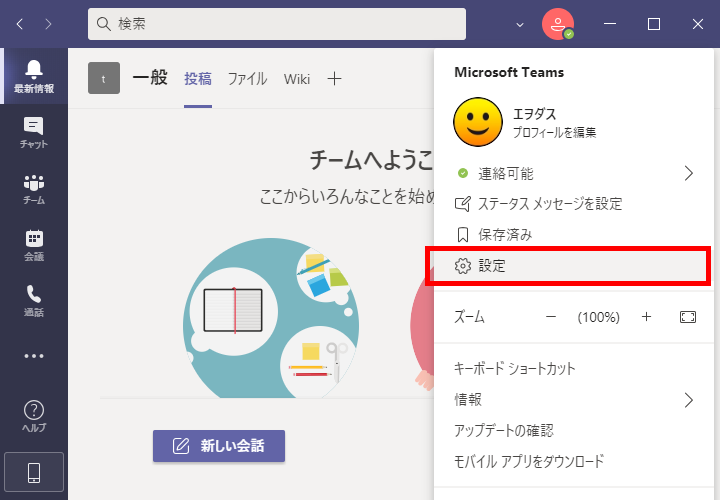Switch to the ファイル tab

pyautogui.click(x=248, y=79)
